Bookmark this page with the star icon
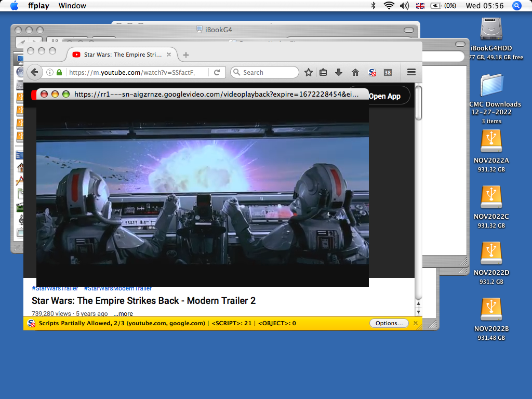The image size is (532, 399). [309, 72]
